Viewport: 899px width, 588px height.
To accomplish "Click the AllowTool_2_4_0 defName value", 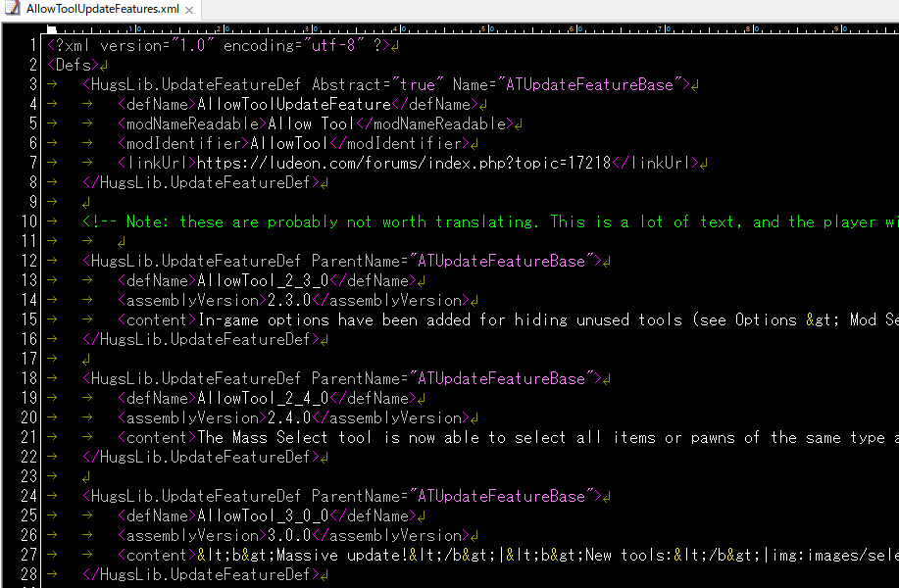I will point(263,398).
